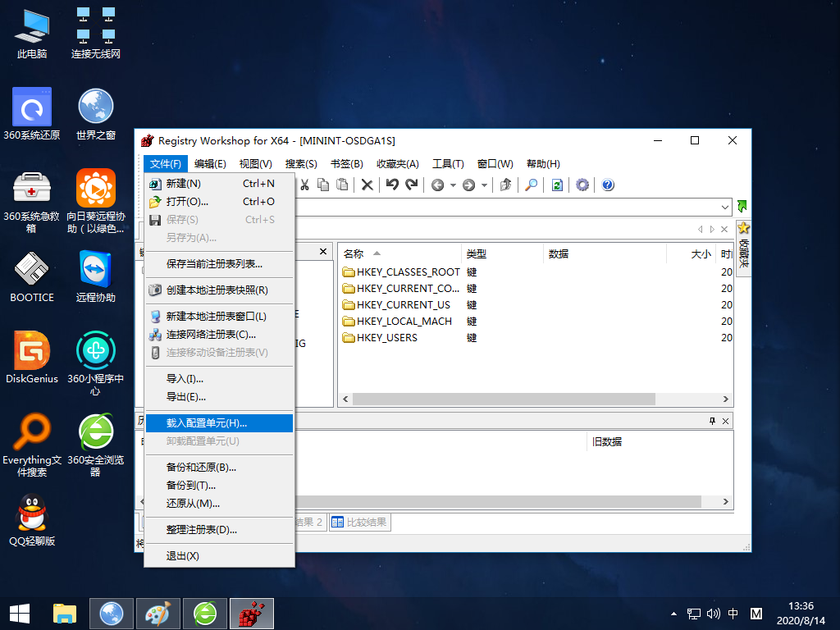This screenshot has height=630, width=840.
Task: Close the registry tree pane
Action: (x=323, y=251)
